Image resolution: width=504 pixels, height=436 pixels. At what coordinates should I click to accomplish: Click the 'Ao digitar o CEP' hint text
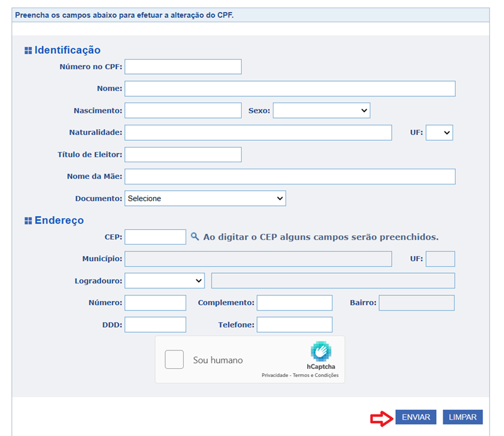point(321,237)
